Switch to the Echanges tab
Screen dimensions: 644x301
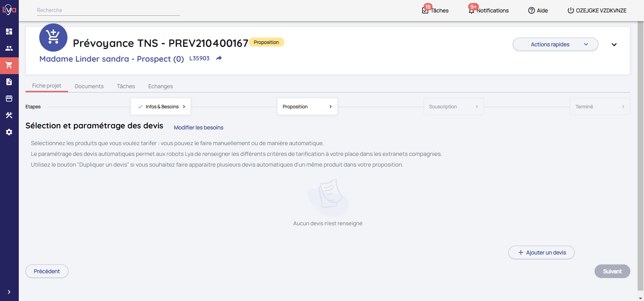pos(160,86)
